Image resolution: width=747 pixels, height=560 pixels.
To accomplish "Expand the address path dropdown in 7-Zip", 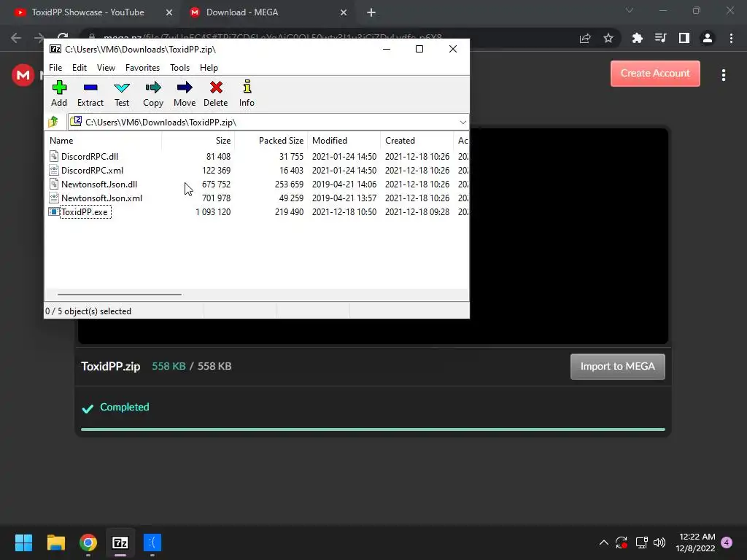I will (462, 122).
